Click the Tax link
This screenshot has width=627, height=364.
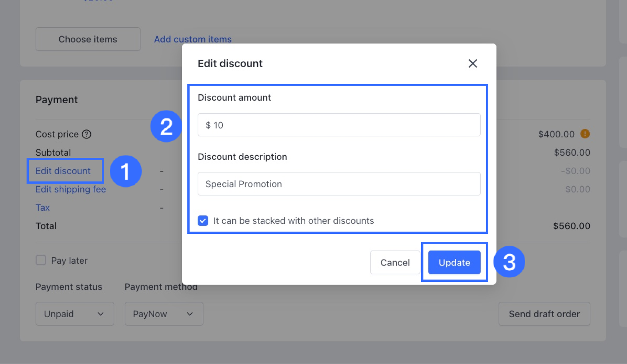coord(42,208)
